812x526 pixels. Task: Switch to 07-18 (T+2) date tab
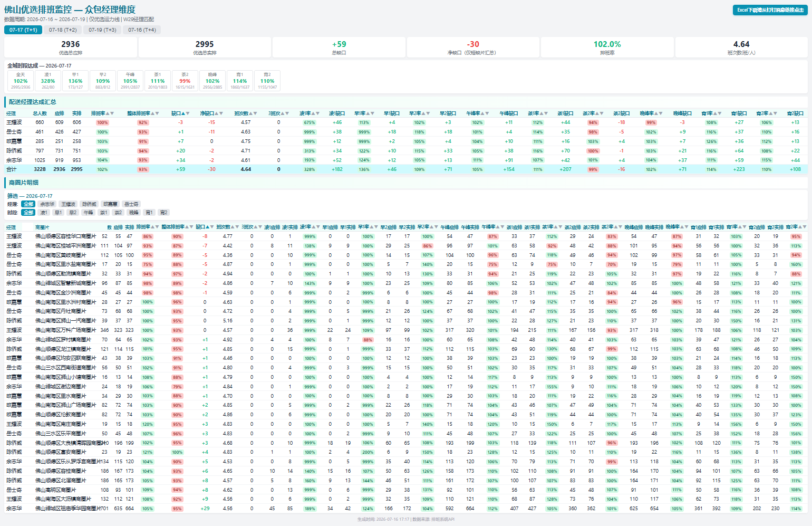tap(63, 30)
